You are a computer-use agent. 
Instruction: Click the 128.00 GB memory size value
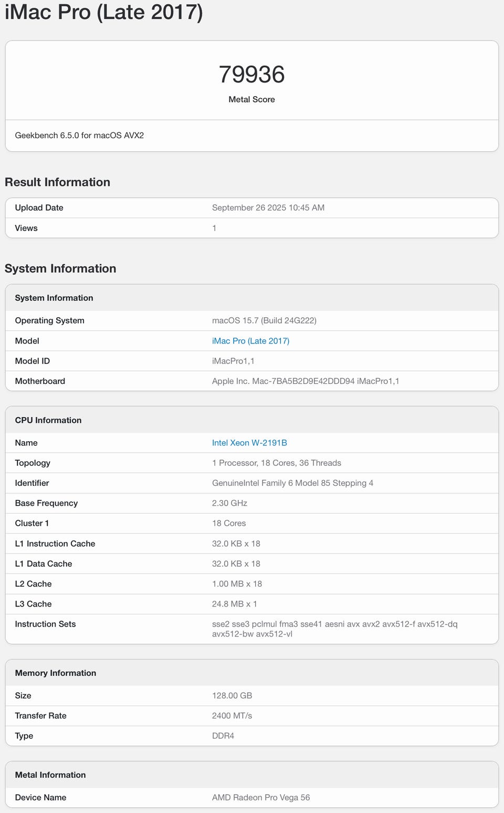(232, 696)
